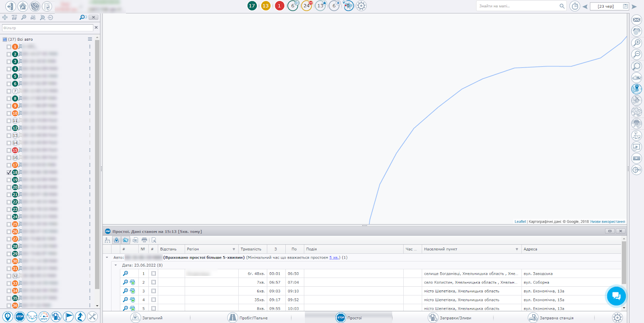
Task: Click into the Фільтр input field
Action: [x=47, y=28]
